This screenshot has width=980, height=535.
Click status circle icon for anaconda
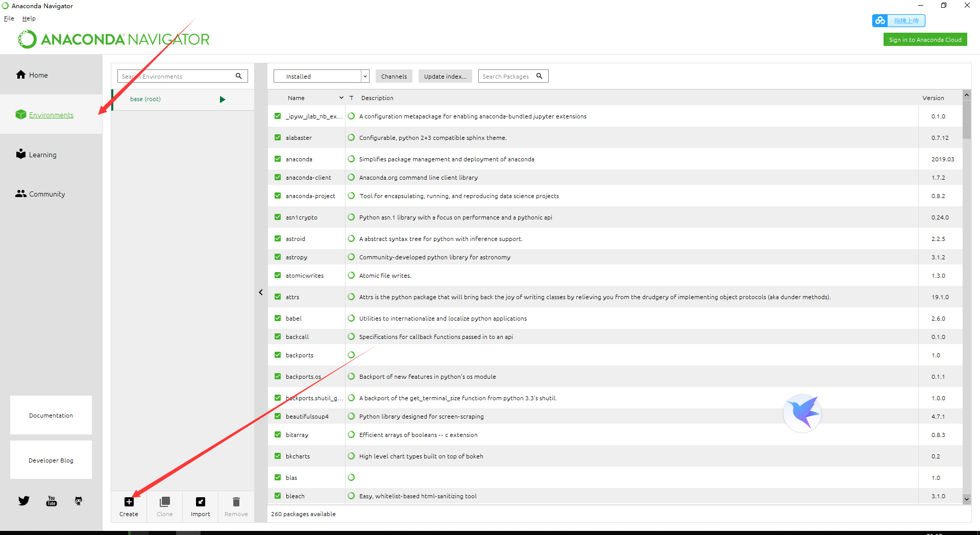point(351,159)
